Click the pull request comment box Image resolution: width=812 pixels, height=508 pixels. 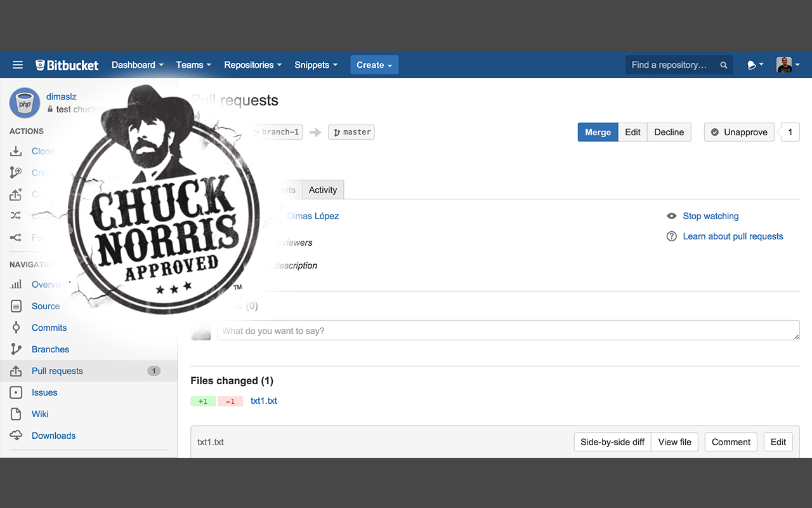pos(507,330)
